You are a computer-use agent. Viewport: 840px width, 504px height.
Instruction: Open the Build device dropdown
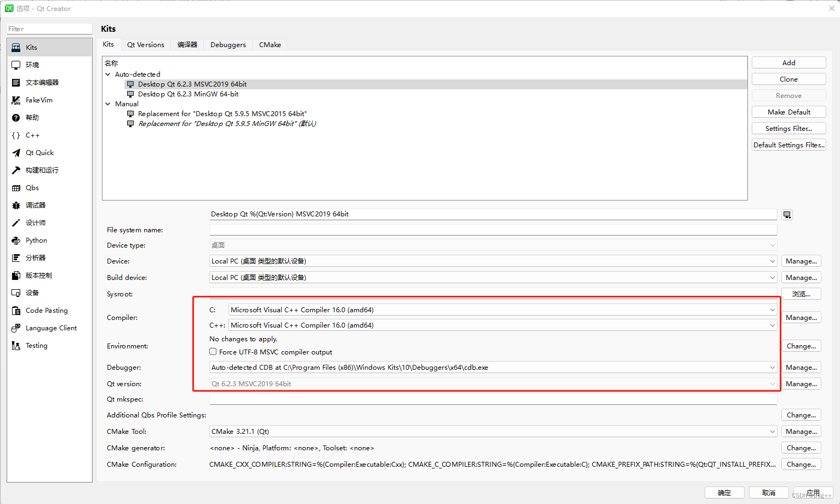pos(493,277)
